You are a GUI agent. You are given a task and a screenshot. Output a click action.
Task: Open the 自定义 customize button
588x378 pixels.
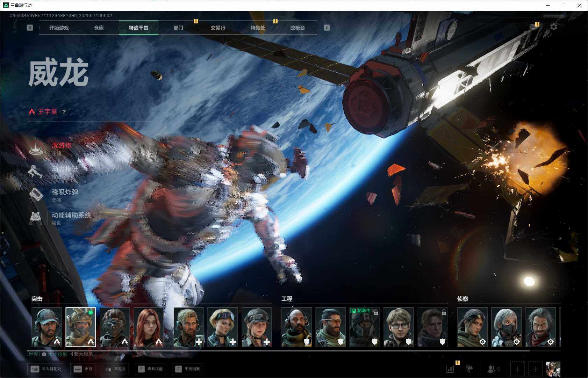coord(115,369)
